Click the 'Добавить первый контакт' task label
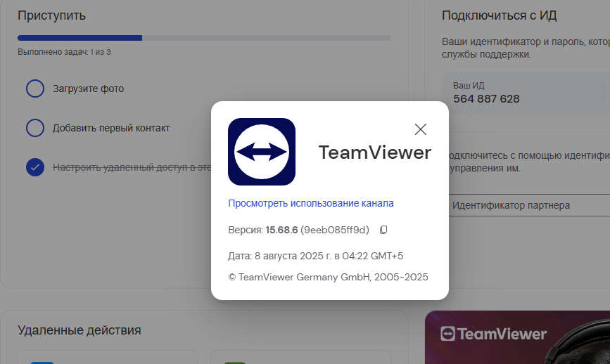 click(x=111, y=128)
